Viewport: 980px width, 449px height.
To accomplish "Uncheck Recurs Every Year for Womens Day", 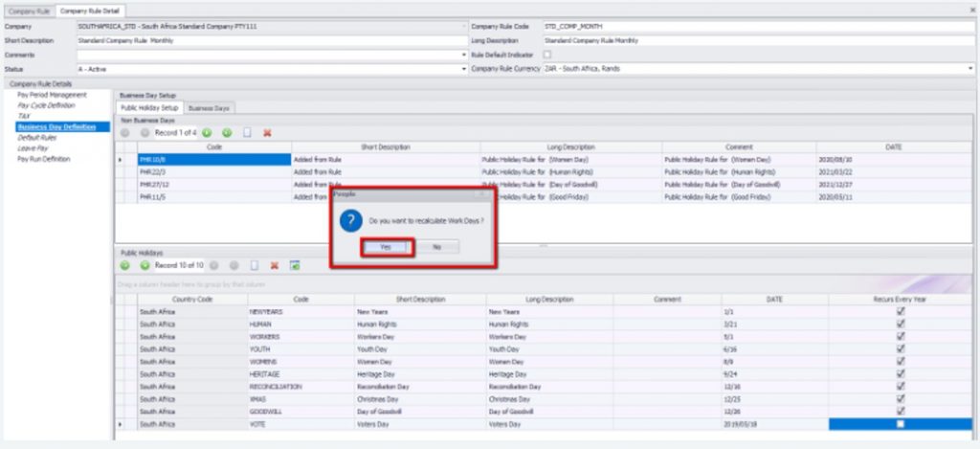I will pos(901,362).
